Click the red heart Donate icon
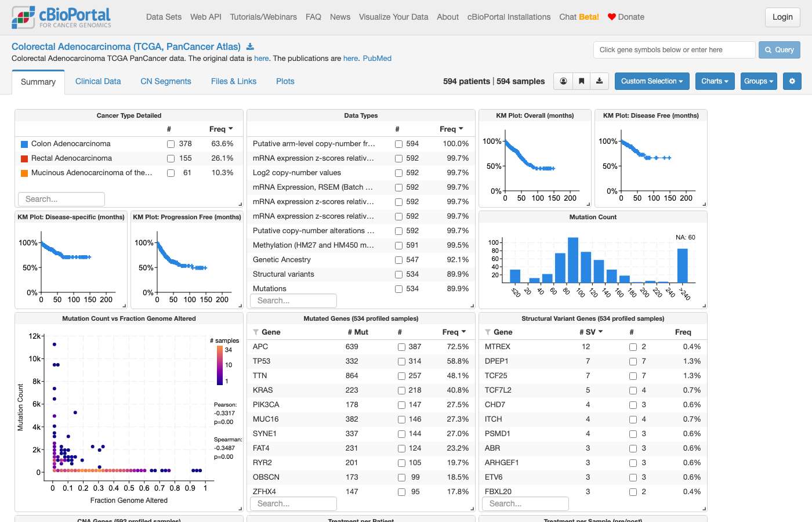This screenshot has width=812, height=522. point(611,17)
